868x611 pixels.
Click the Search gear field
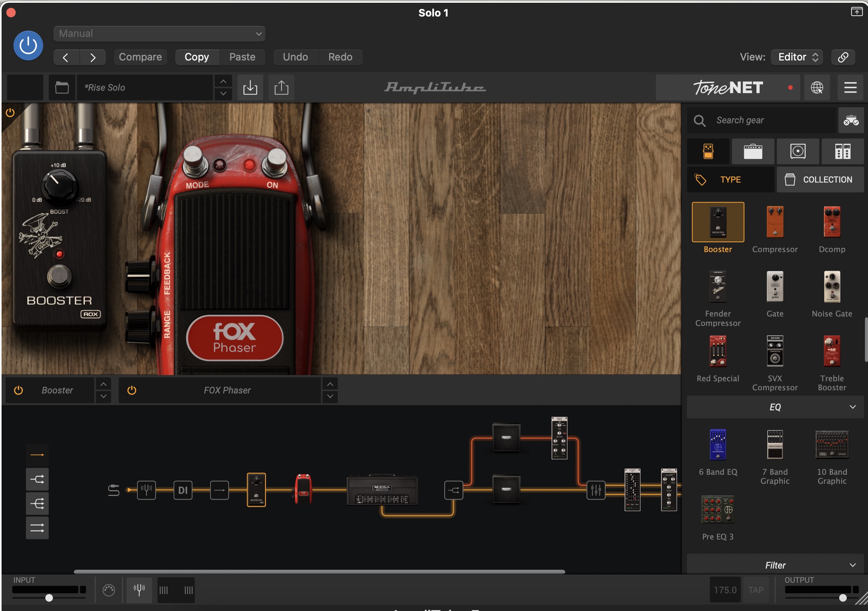pos(762,120)
